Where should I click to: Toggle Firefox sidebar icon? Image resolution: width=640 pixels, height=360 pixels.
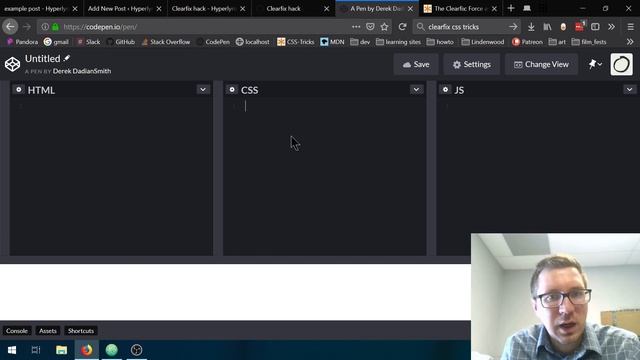click(x=595, y=27)
